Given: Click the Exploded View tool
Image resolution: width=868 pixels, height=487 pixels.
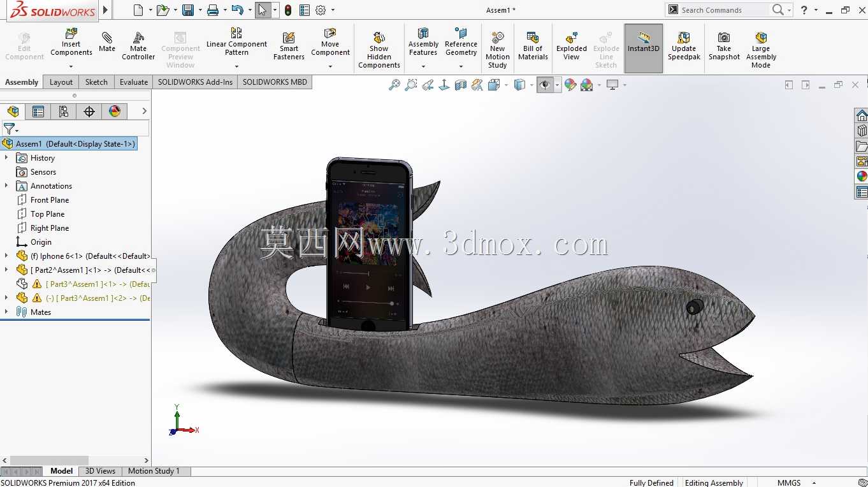Looking at the screenshot, I should pos(572,45).
